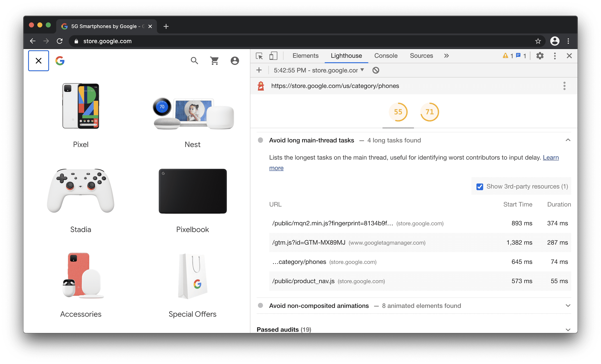Expand Passed audits section
601x364 pixels.
point(569,329)
